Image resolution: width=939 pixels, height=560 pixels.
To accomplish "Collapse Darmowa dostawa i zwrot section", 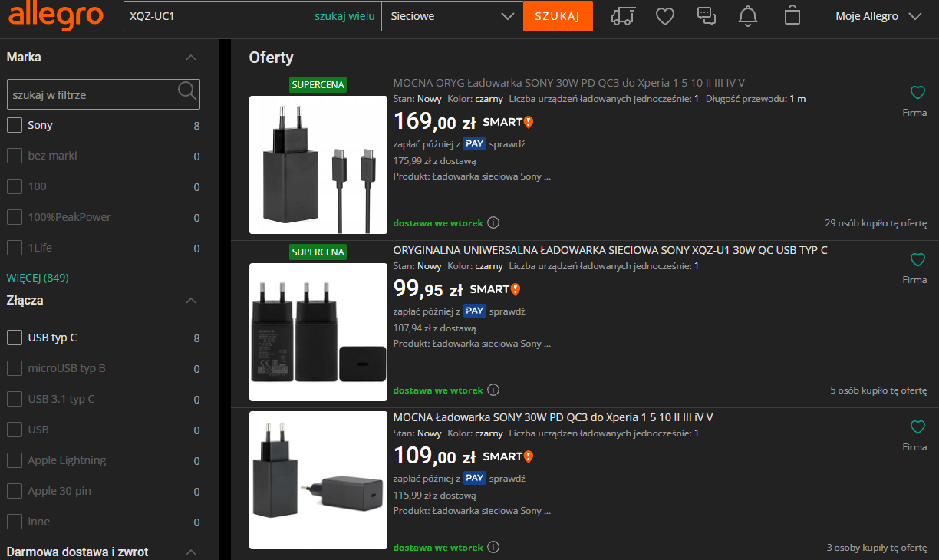I will (191, 552).
